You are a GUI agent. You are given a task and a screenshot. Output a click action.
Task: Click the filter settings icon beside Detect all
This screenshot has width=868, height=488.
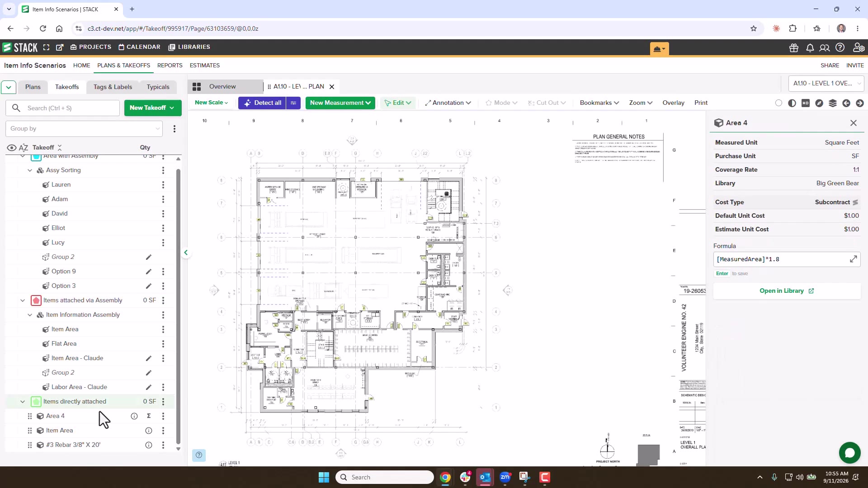(x=293, y=103)
